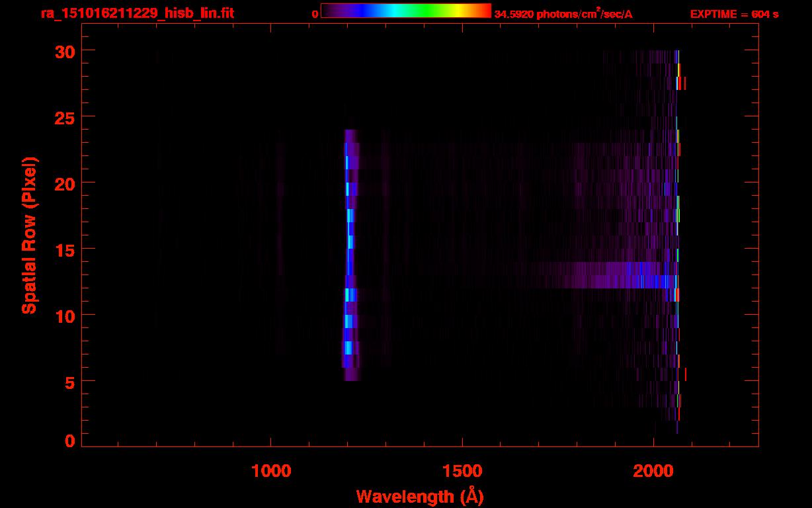Click the Wavelength (Å) axis title

420,496
